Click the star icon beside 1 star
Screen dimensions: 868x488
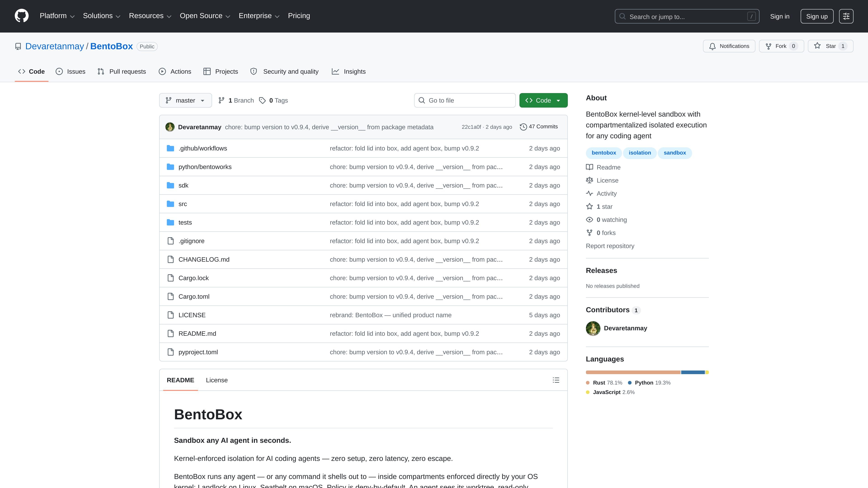tap(589, 206)
